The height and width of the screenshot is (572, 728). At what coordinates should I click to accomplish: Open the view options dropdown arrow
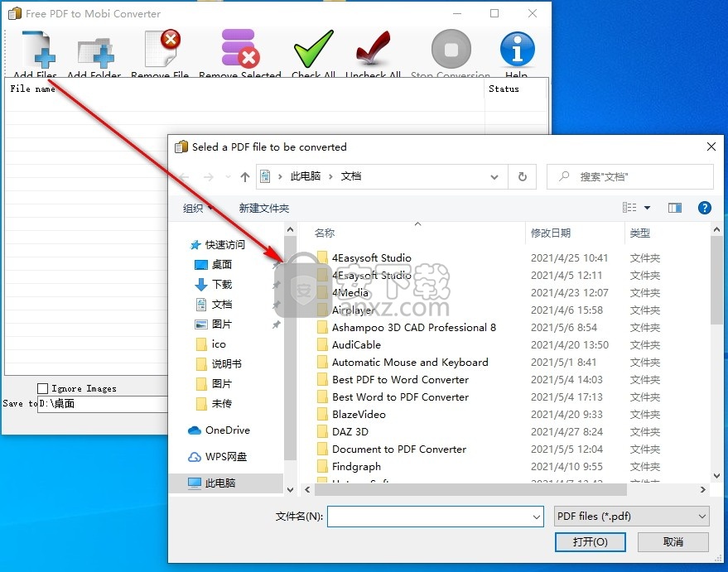click(647, 208)
